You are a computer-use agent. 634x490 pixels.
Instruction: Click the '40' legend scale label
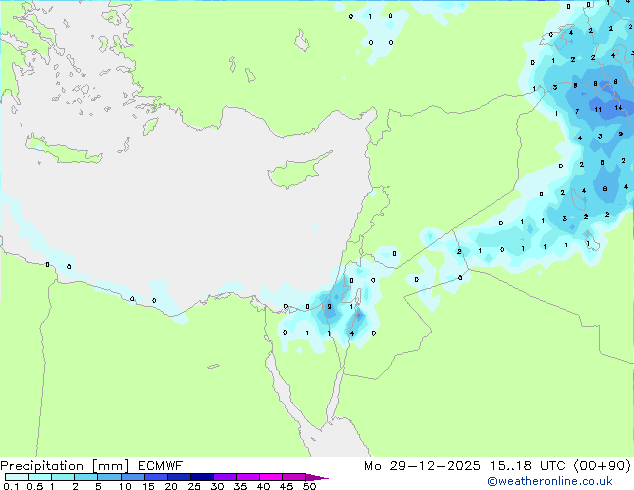(x=263, y=486)
